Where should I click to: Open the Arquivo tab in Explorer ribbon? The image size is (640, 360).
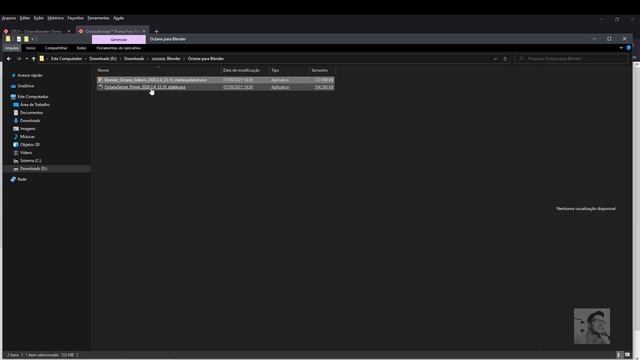[12, 48]
